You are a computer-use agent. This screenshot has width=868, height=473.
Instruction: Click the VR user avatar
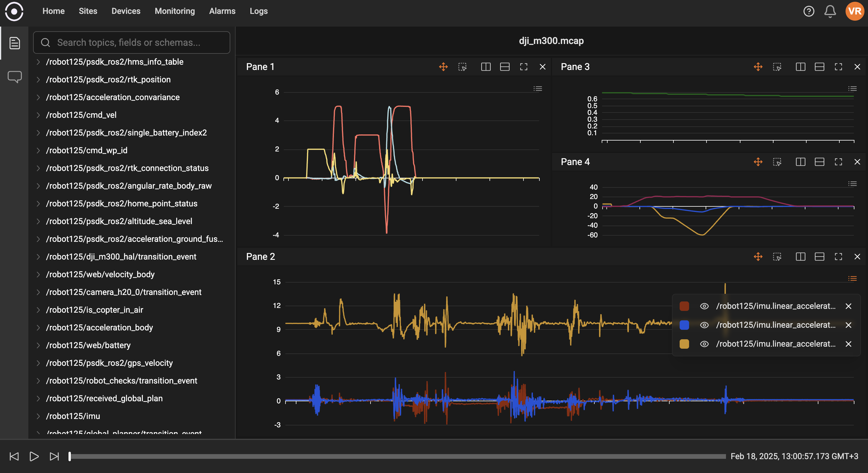point(854,11)
